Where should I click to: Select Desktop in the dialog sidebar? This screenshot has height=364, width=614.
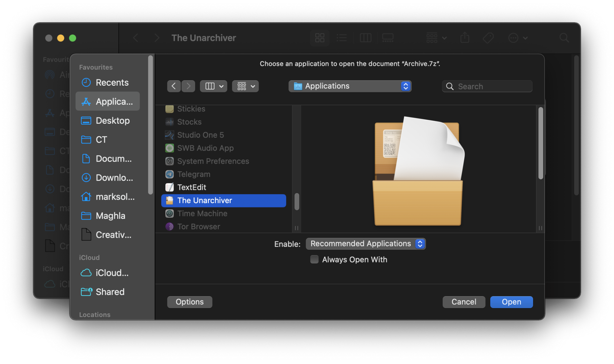click(x=108, y=120)
